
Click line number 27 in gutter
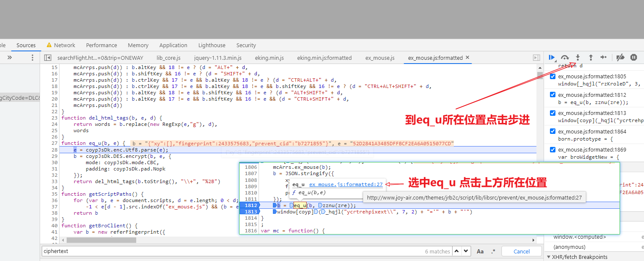(x=54, y=143)
